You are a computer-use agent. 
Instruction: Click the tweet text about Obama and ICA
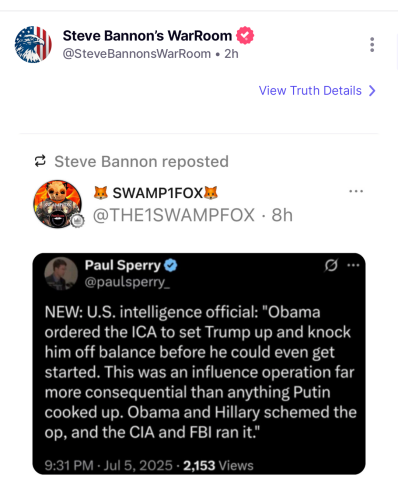coord(201,372)
